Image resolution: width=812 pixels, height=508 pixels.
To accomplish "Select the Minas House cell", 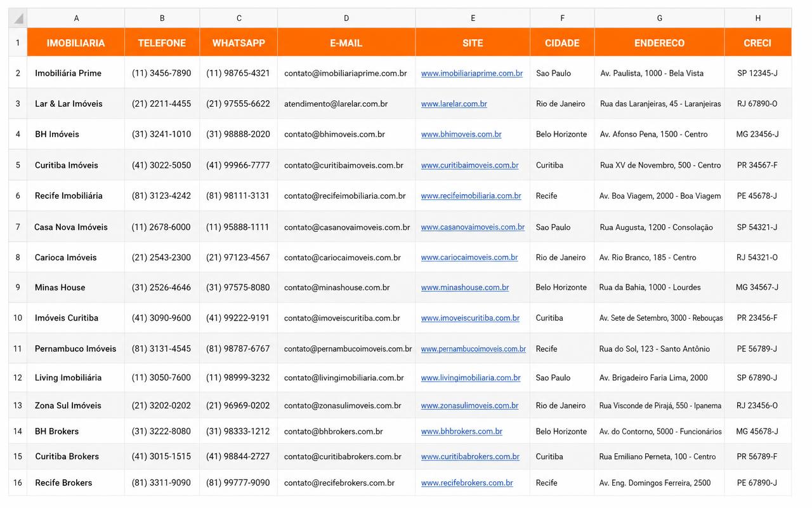I will (x=76, y=287).
